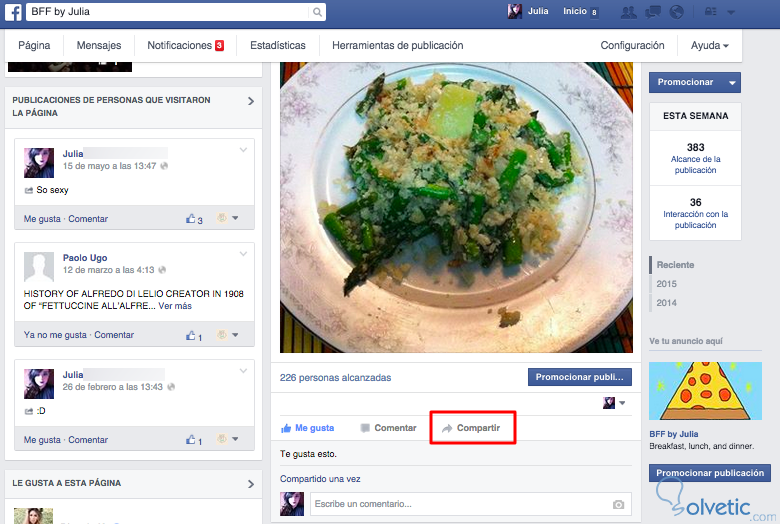Screen dimensions: 780x524
Task: Click Julia's avatar on So sexy post
Action: (x=39, y=163)
